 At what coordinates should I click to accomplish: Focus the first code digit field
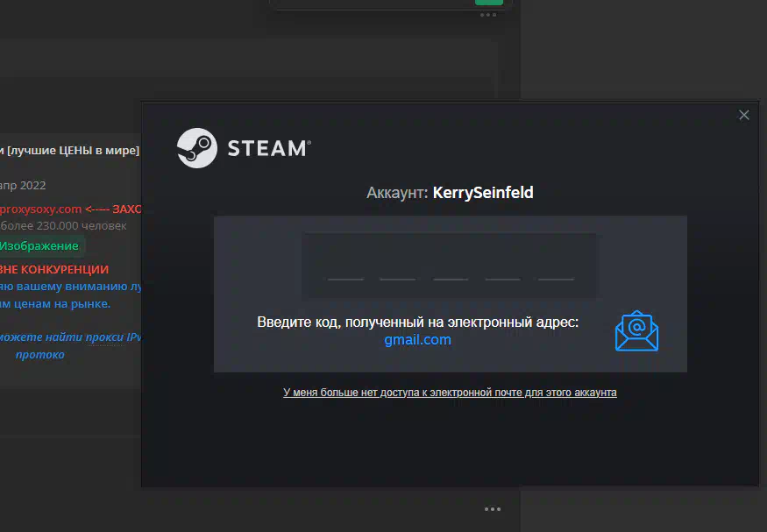(x=345, y=266)
